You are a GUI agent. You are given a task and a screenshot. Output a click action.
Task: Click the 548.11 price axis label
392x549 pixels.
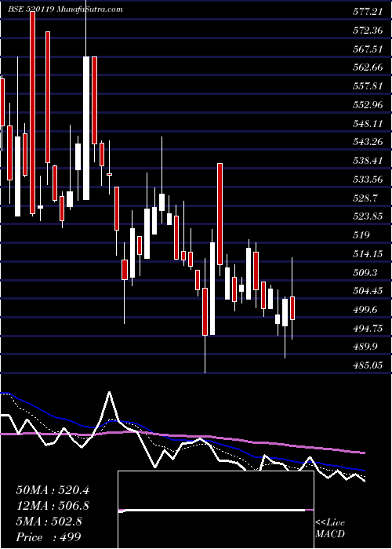click(x=367, y=124)
